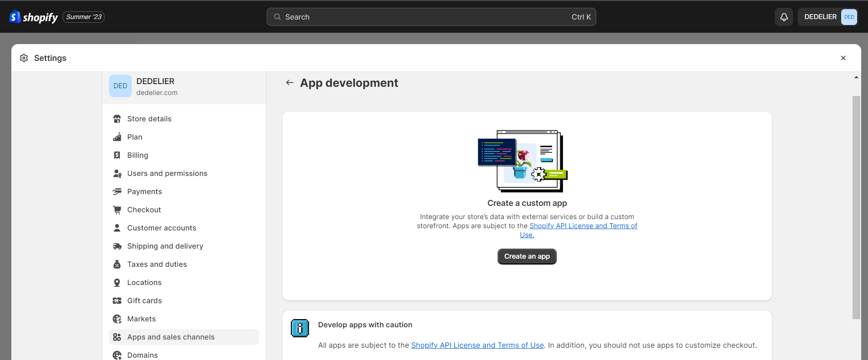Click the Shopify logo in the top bar
The width and height of the screenshot is (868, 360).
click(x=34, y=17)
